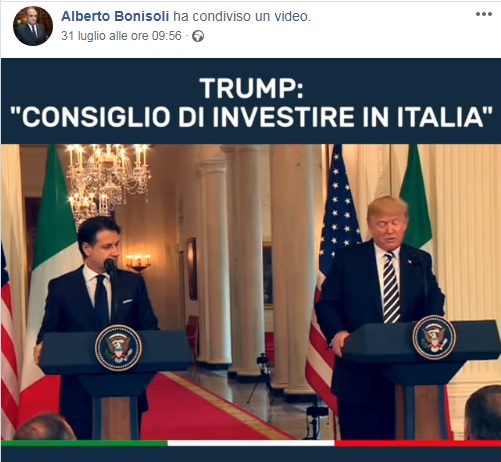Viewport: 501px width, 462px height.
Task: Click the green segment of tricolor stripe
Action: tap(84, 443)
